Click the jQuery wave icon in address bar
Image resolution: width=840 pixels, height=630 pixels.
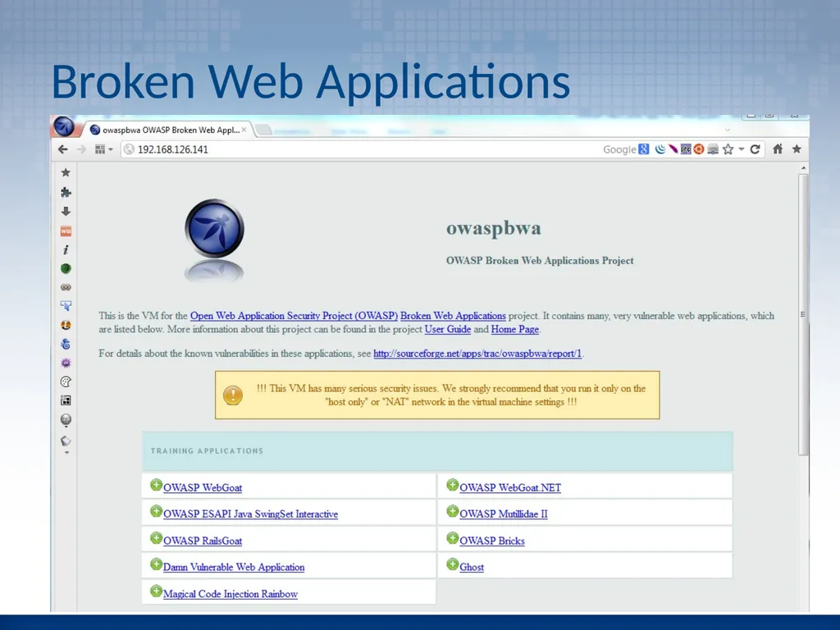click(x=660, y=149)
